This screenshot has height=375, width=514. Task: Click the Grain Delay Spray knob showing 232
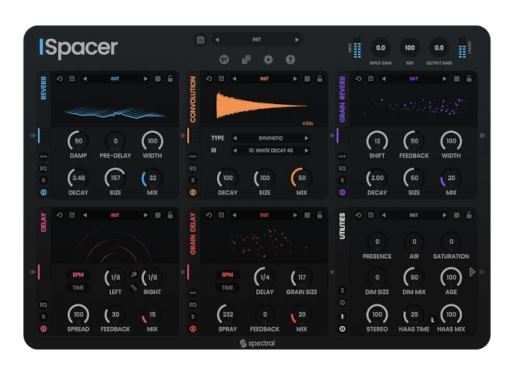227,314
